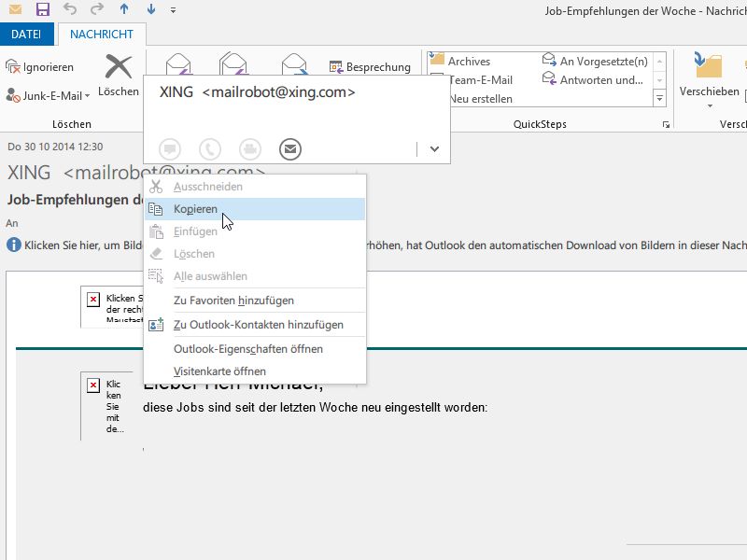
Task: Click the Redo arrow icon
Action: tap(97, 9)
